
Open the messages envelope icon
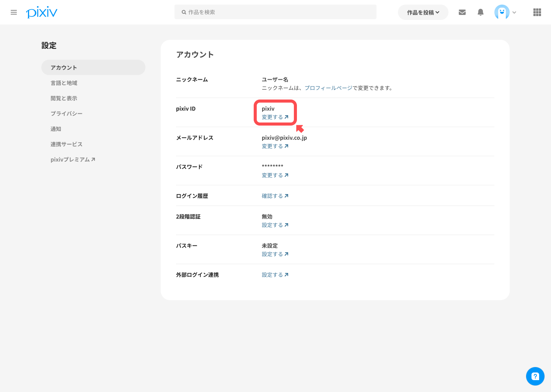(462, 12)
